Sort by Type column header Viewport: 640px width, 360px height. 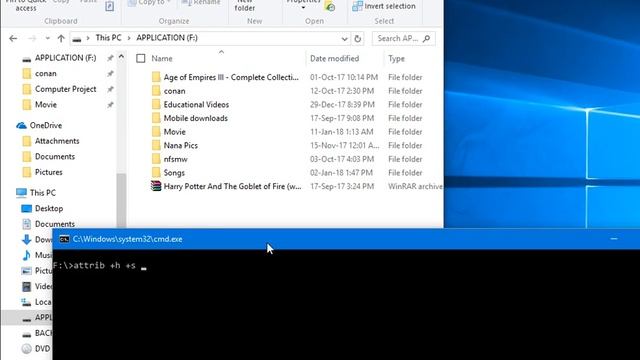396,58
